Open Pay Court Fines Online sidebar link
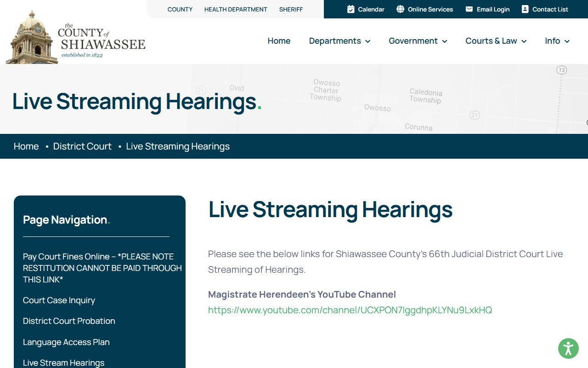 (102, 268)
